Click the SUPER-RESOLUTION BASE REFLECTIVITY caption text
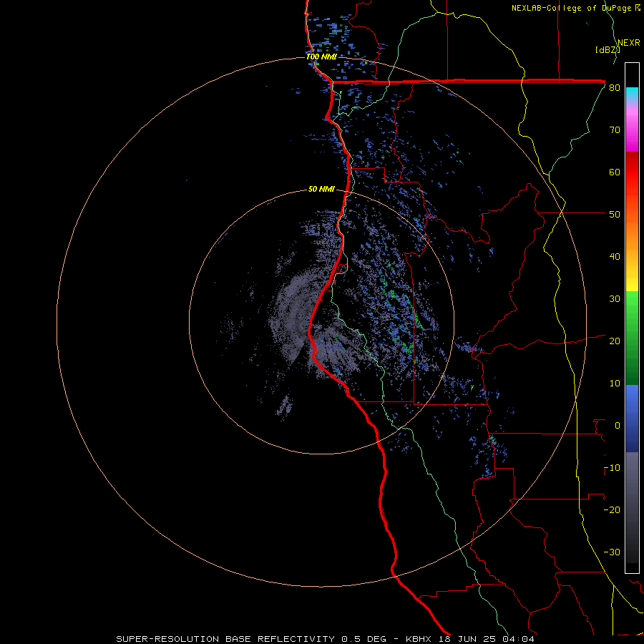 tap(225, 639)
